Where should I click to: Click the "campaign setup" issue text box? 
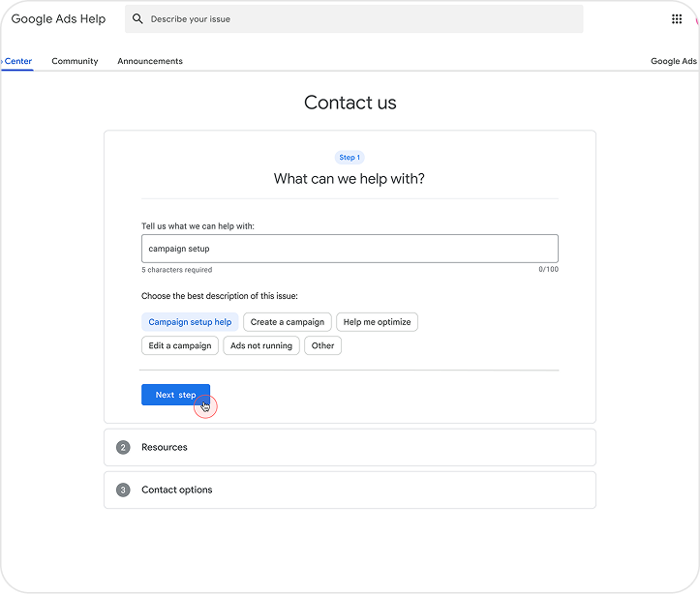[349, 249]
